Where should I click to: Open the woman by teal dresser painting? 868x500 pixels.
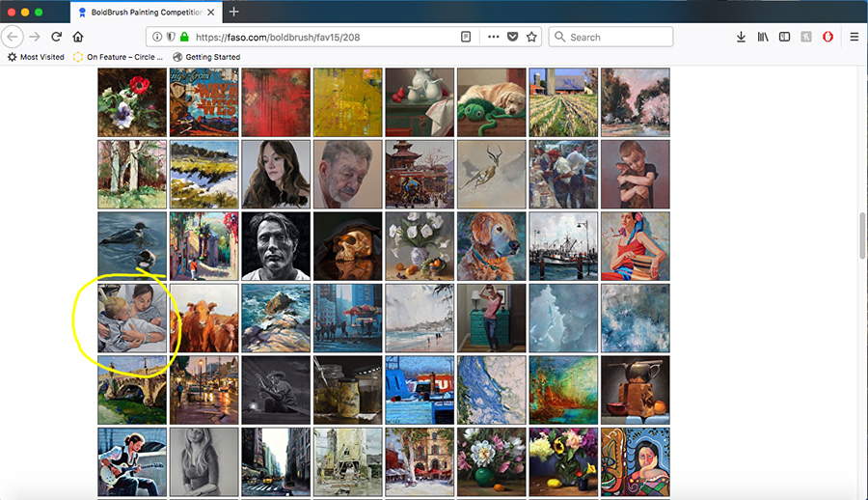(492, 319)
